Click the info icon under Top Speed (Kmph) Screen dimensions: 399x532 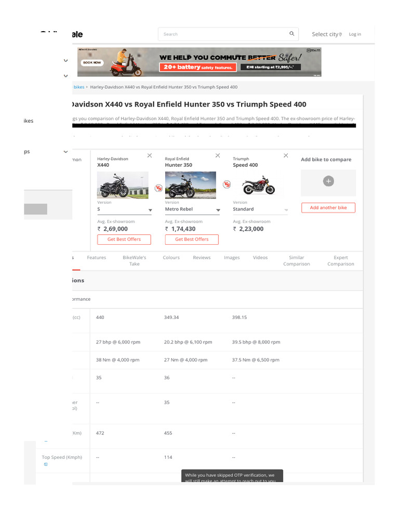46,464
